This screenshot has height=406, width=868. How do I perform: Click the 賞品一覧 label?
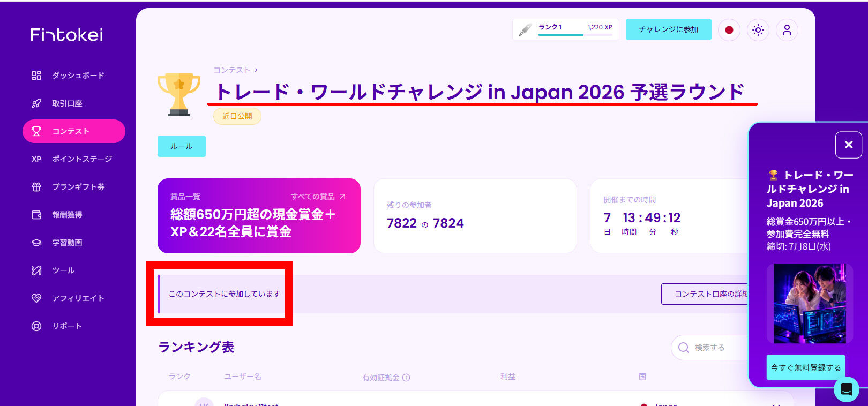185,197
